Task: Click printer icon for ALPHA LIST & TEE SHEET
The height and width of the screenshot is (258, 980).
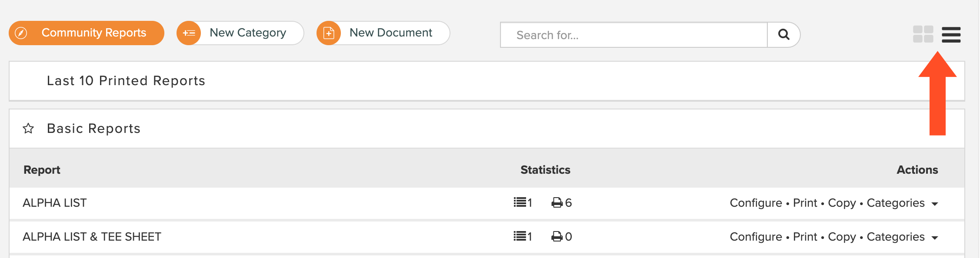Action: (x=557, y=236)
